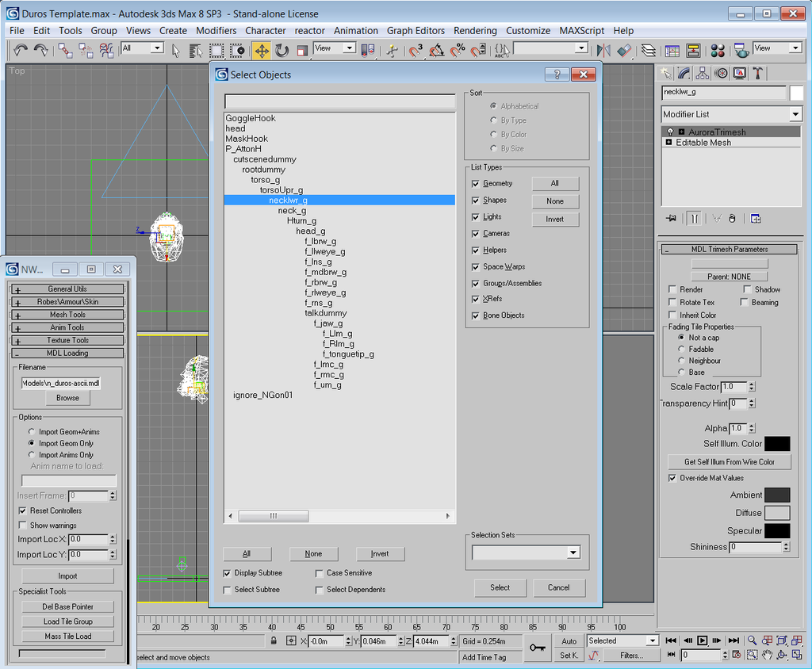The image size is (812, 669).
Task: Enable Select Dependents checkbox
Action: tap(319, 590)
